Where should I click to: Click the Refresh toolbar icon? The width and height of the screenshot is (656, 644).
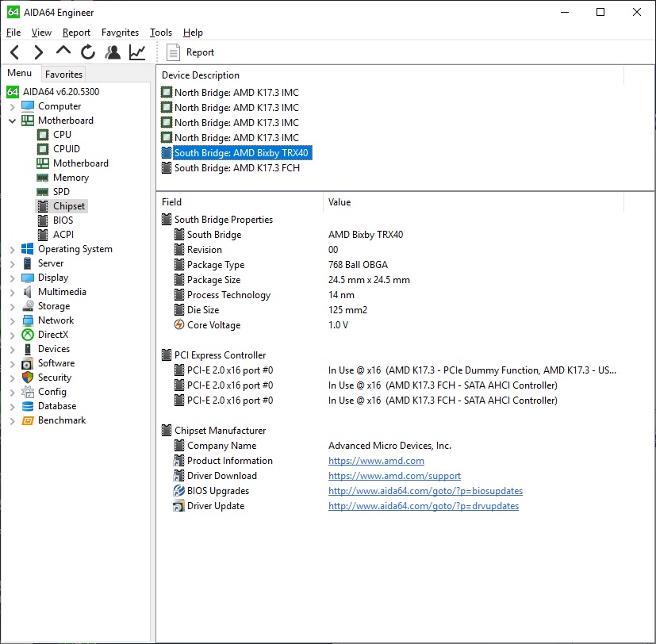(88, 52)
